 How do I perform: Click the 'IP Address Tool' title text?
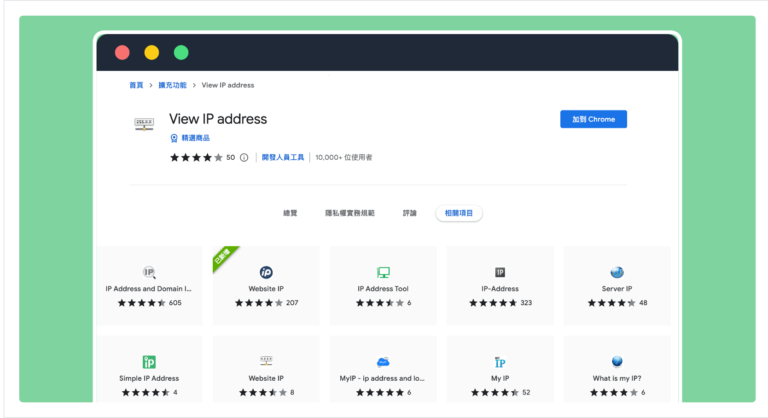point(383,289)
